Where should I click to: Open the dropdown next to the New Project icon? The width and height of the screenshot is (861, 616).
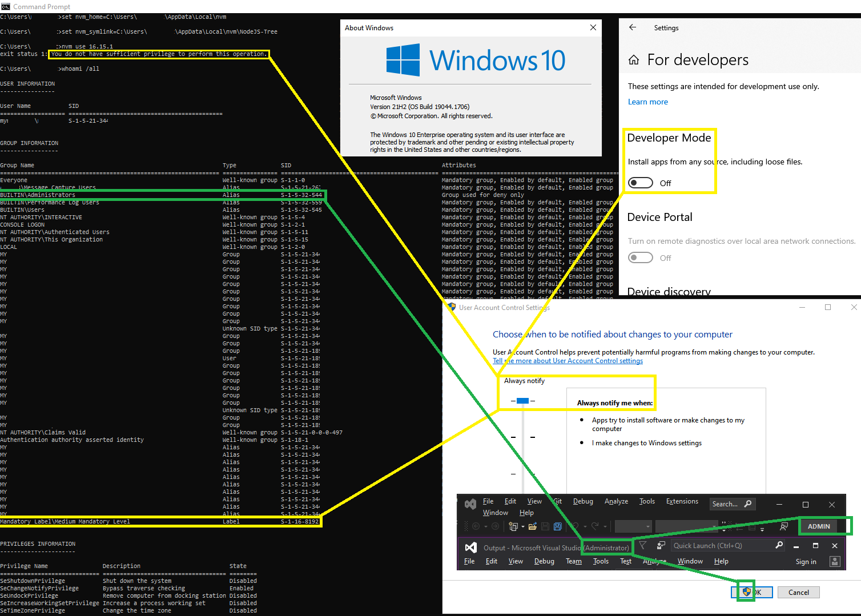(x=523, y=526)
